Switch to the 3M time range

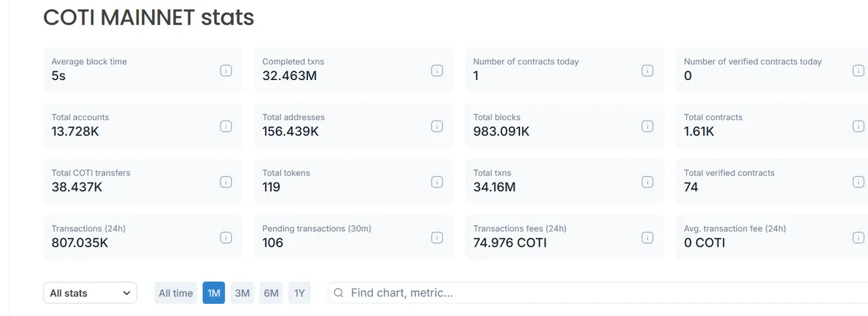coord(242,293)
